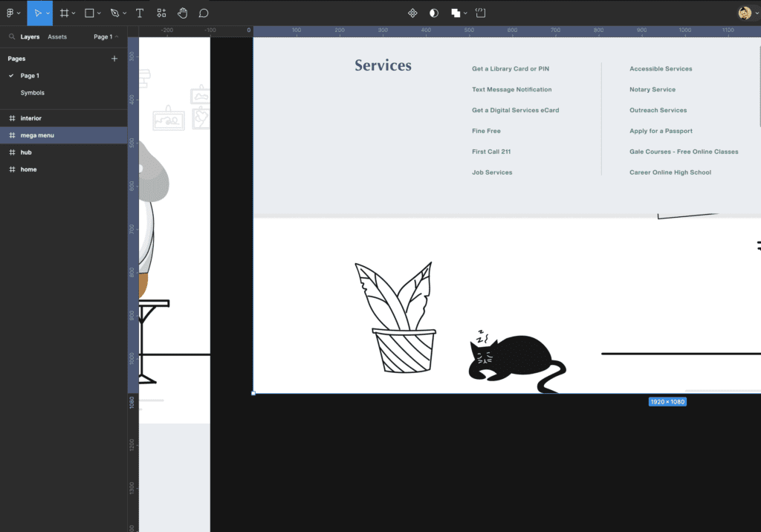
Task: Select the Text tool
Action: tap(139, 13)
